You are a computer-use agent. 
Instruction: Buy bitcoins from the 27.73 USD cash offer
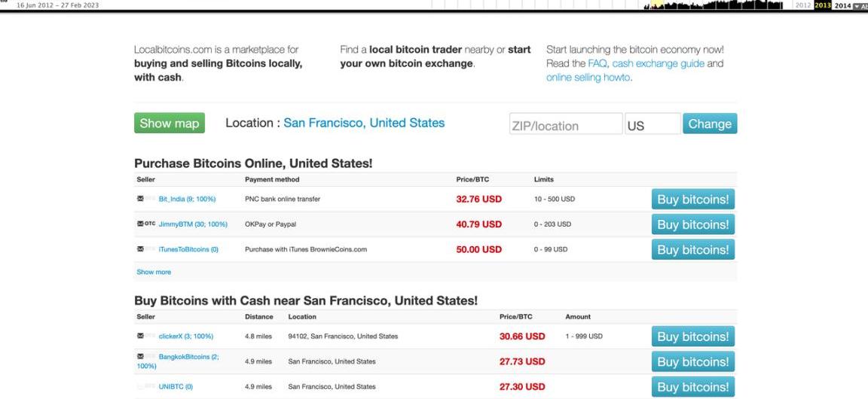click(692, 362)
